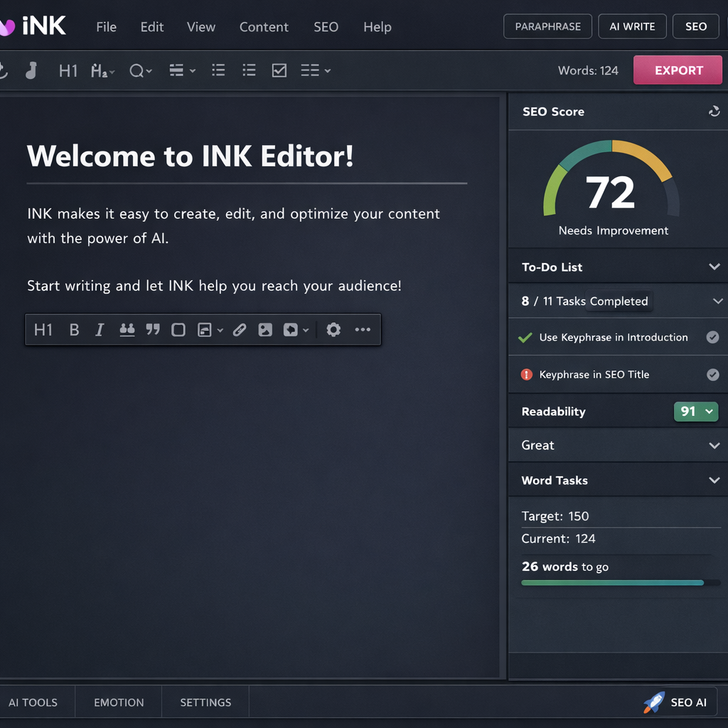This screenshot has width=728, height=728.
Task: Switch to the EMOTION tab at bottom
Action: click(x=119, y=702)
